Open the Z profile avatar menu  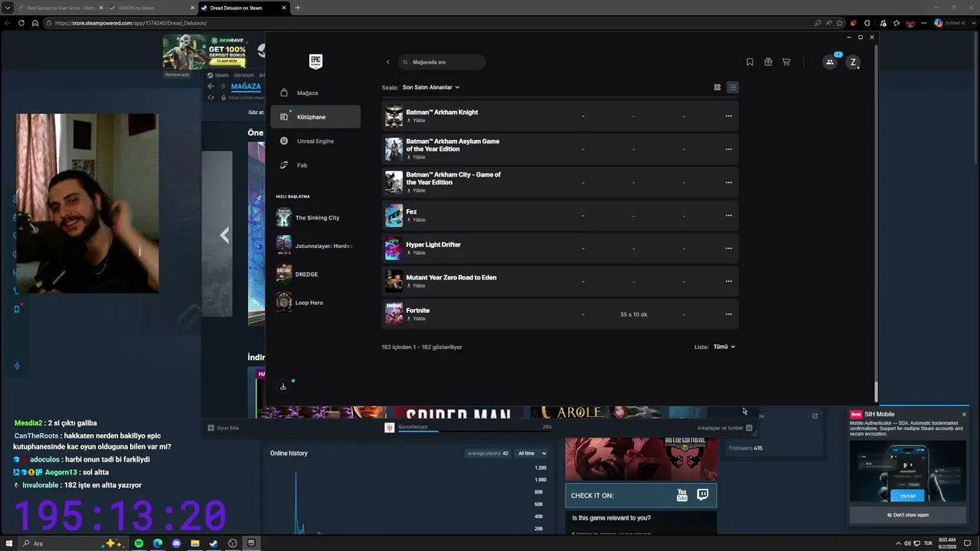click(x=853, y=62)
